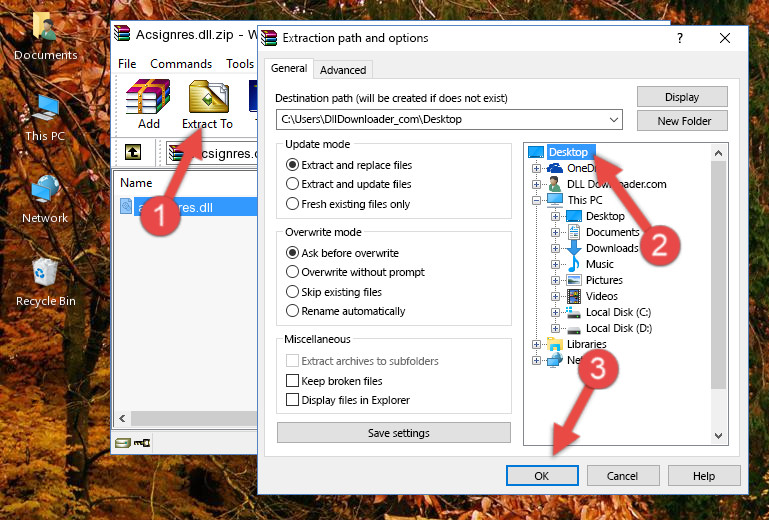
Task: Open the destination path dropdown
Action: (614, 120)
